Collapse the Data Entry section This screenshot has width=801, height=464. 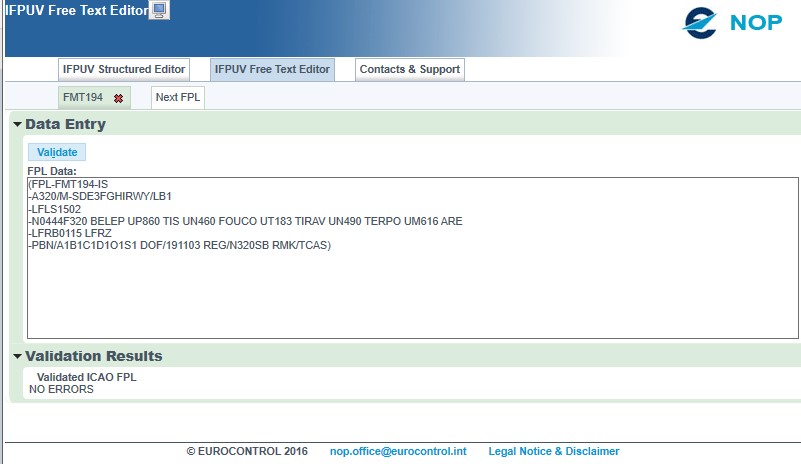click(17, 124)
